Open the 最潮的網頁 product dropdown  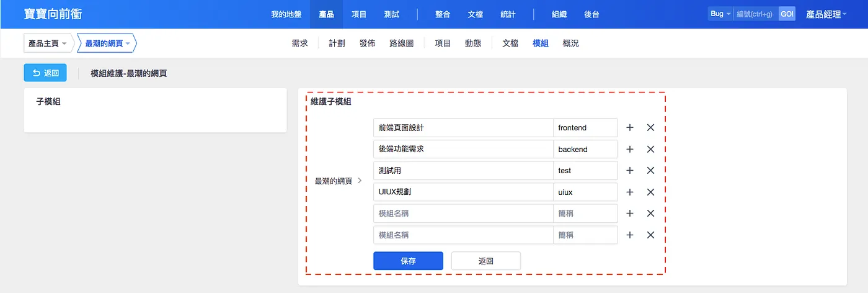[107, 43]
